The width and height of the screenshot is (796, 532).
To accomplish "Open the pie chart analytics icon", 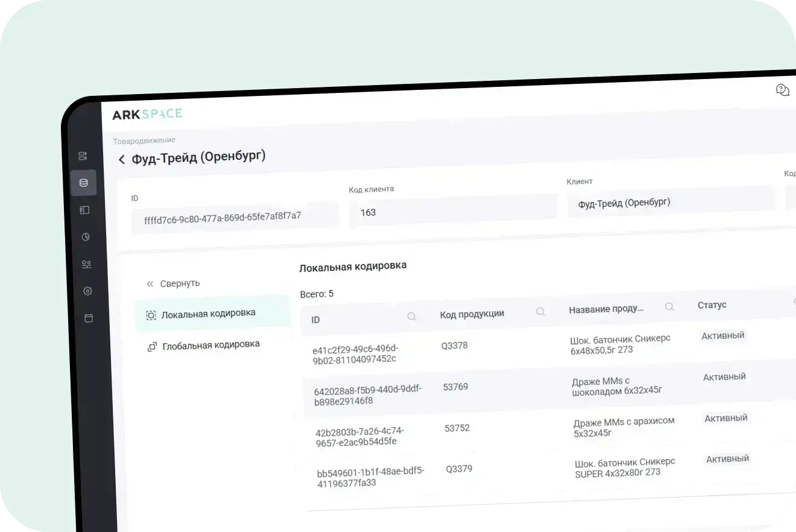I will [x=86, y=237].
